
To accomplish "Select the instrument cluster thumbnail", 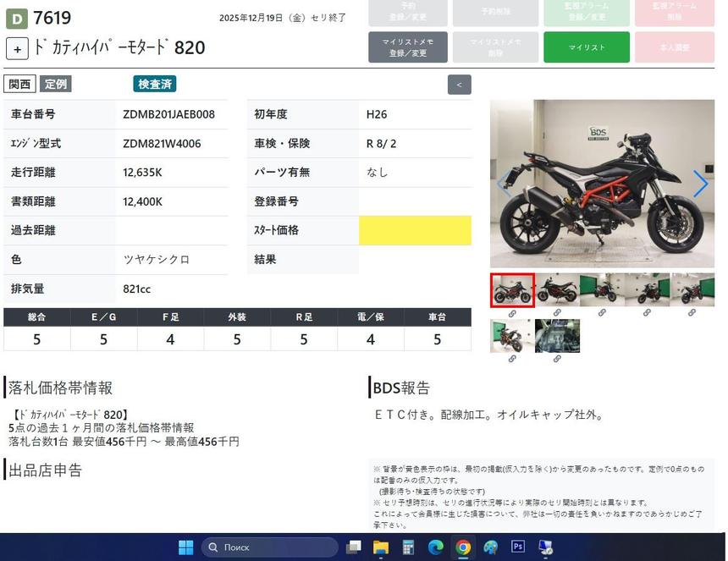I will (x=557, y=336).
